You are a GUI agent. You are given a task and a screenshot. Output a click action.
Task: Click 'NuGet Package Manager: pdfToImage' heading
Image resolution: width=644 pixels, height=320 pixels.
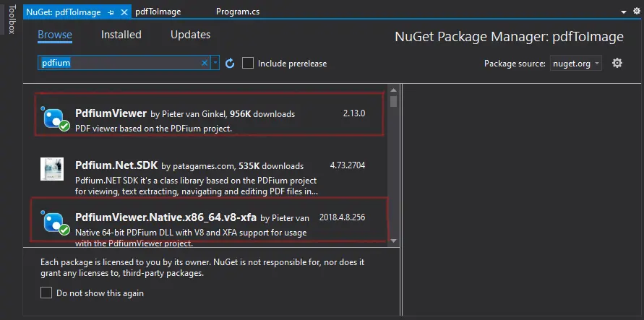(x=510, y=37)
